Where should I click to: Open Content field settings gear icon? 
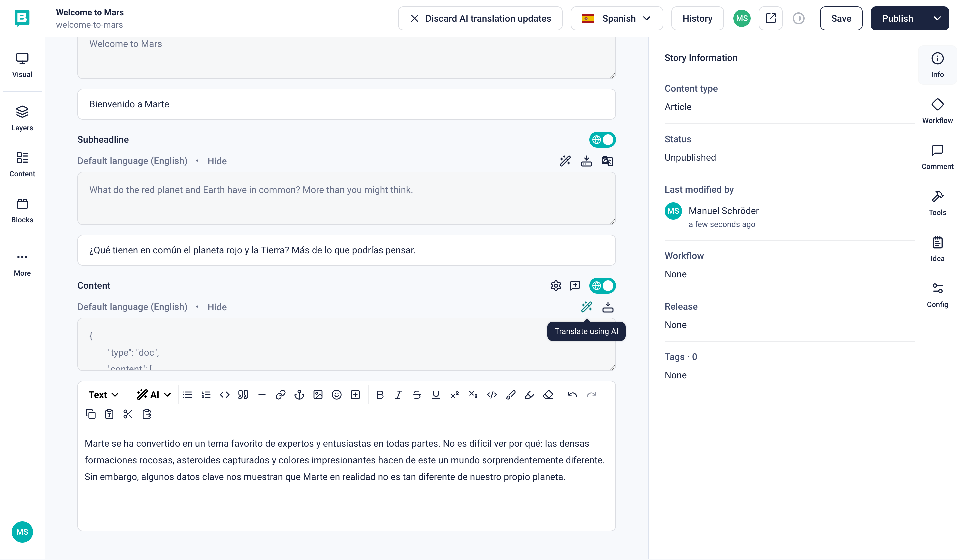(556, 286)
